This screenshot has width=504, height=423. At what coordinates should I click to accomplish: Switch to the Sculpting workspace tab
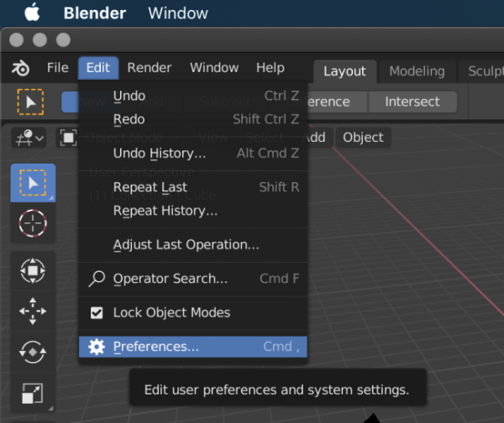481,71
